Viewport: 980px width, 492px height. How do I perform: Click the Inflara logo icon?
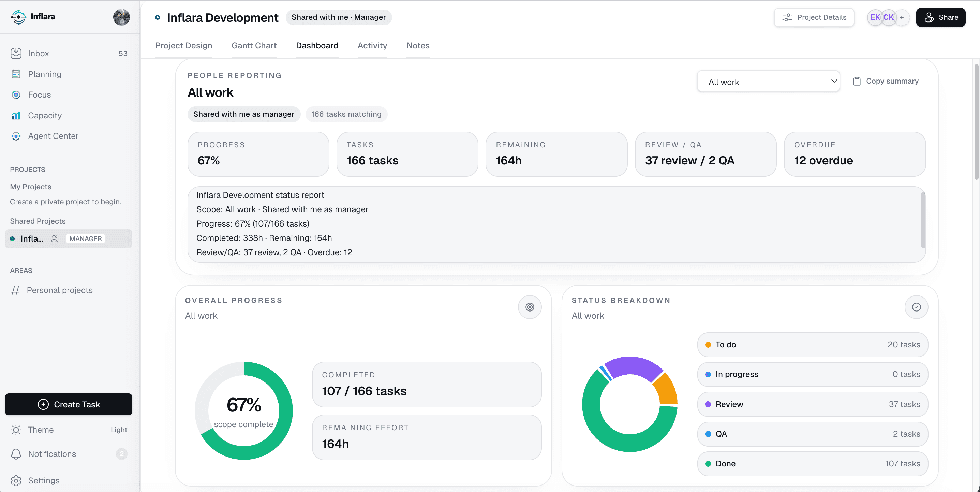pos(18,17)
